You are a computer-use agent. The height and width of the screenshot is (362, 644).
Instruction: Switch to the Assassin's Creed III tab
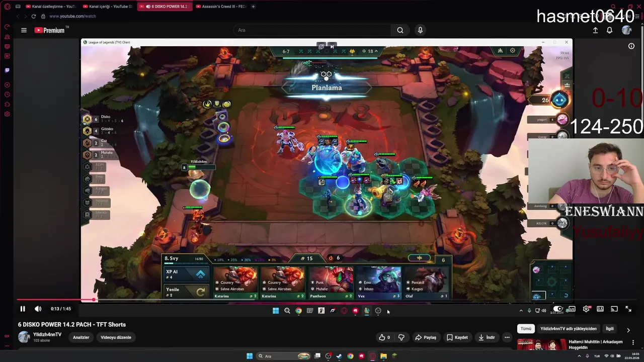coord(220,7)
